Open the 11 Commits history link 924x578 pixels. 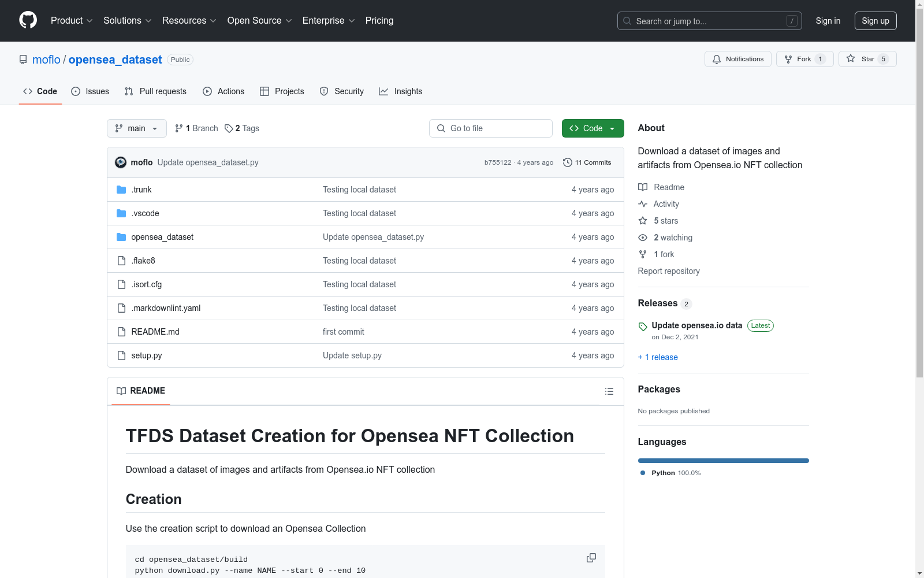pos(587,162)
